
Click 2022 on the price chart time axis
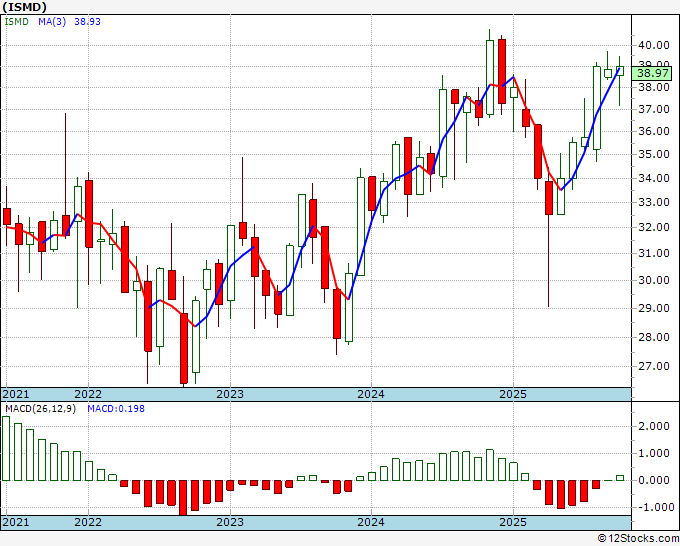click(x=88, y=394)
